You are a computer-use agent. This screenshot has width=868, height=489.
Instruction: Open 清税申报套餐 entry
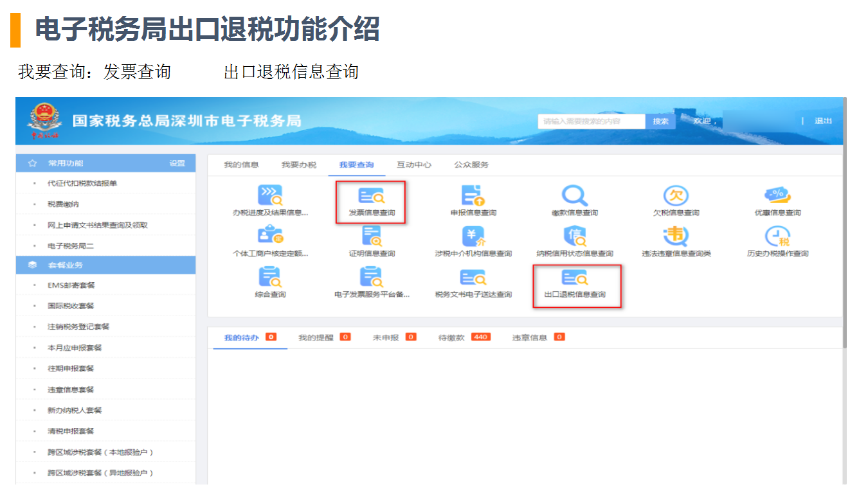(x=106, y=431)
